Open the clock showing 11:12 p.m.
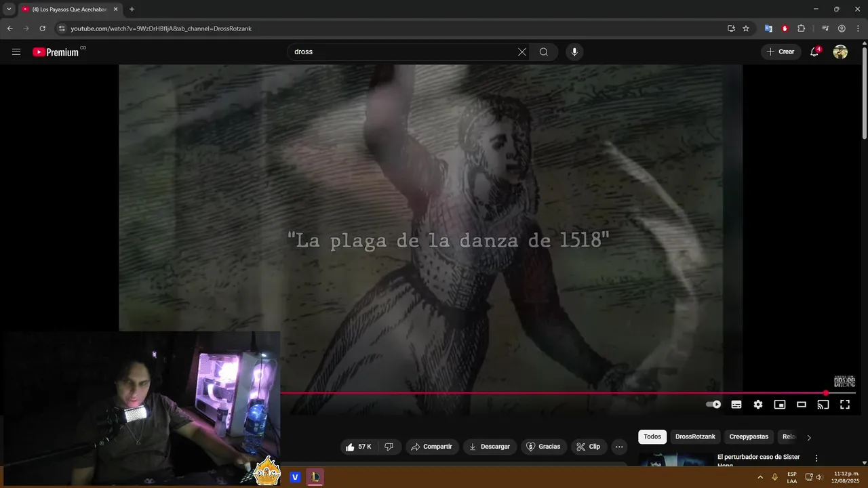This screenshot has height=488, width=868. click(x=846, y=477)
